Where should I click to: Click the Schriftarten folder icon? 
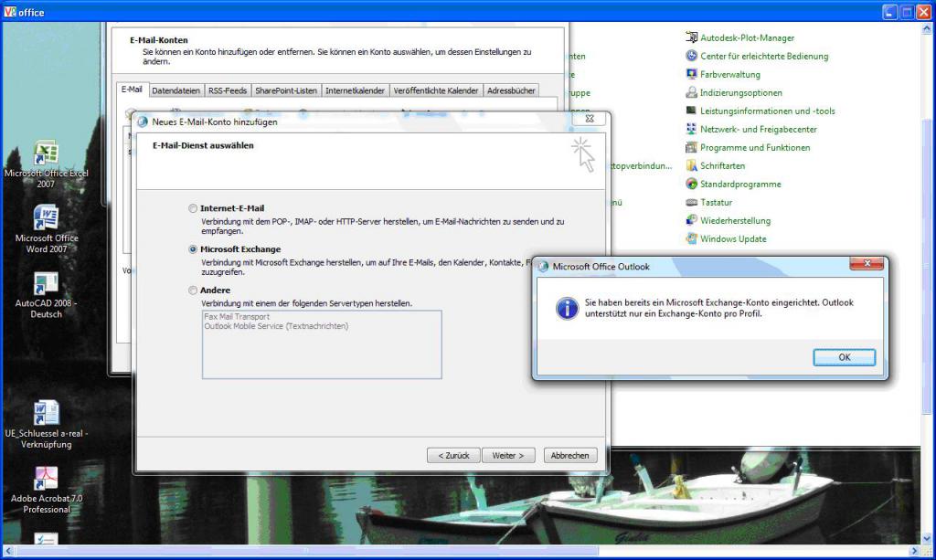coord(691,165)
